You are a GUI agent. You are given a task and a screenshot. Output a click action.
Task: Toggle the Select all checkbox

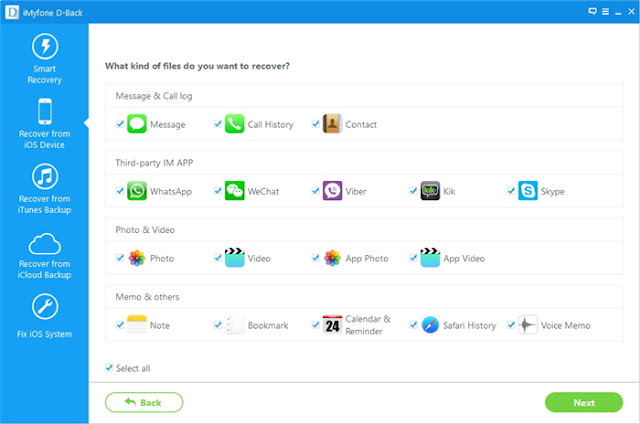tap(109, 368)
